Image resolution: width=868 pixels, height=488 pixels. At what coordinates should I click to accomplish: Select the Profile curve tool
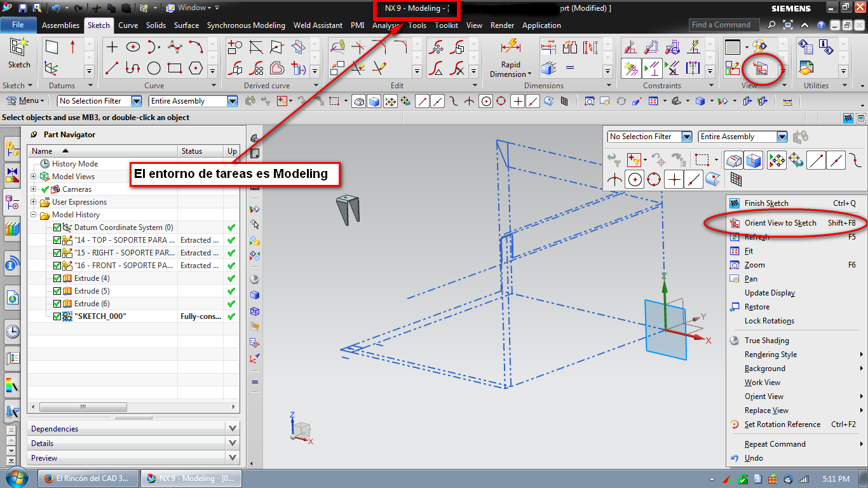click(x=133, y=67)
